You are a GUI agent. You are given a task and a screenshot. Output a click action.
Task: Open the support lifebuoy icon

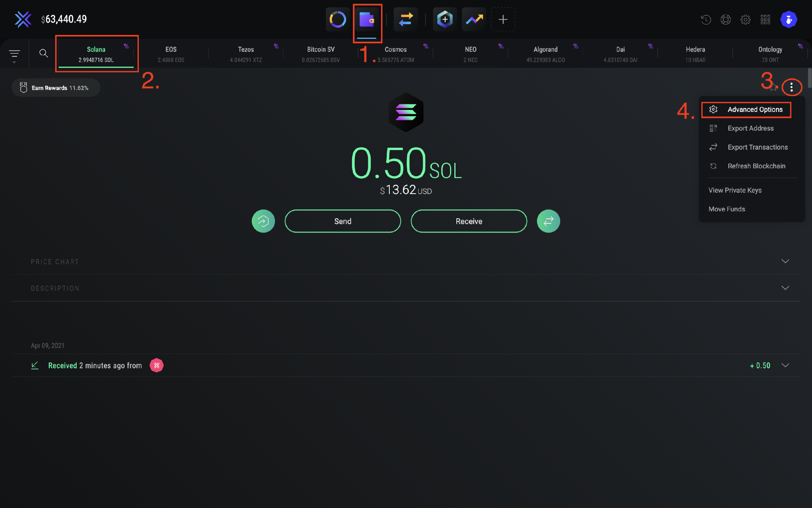[726, 19]
